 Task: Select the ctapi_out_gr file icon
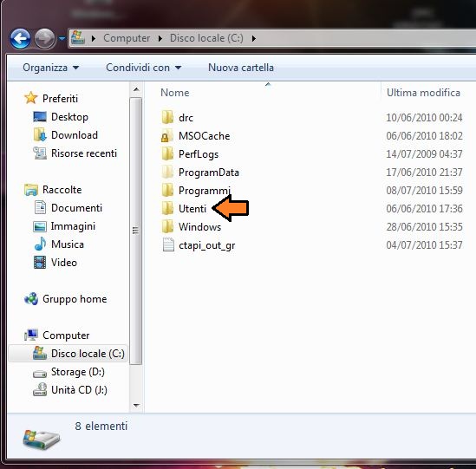tap(168, 245)
